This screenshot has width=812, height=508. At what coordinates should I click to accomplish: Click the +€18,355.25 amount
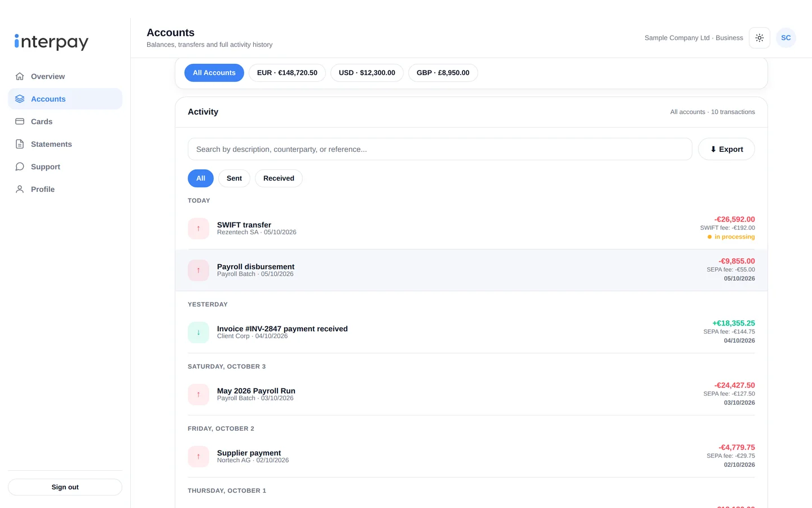(x=734, y=323)
